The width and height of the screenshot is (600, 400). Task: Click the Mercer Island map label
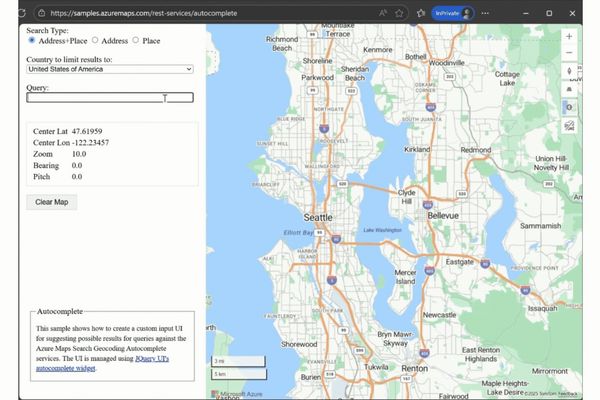pyautogui.click(x=405, y=277)
